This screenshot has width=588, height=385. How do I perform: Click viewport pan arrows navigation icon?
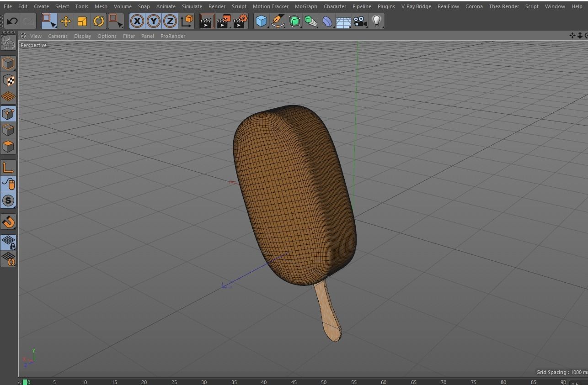[x=572, y=36]
